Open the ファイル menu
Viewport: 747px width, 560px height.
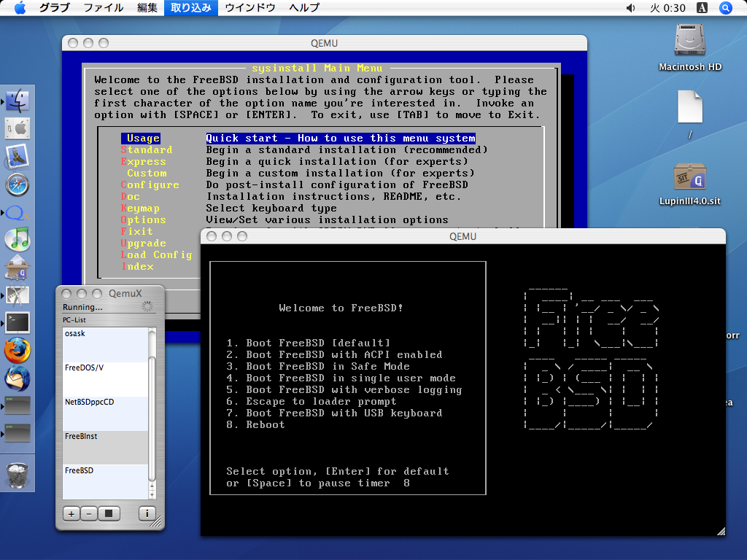(104, 7)
